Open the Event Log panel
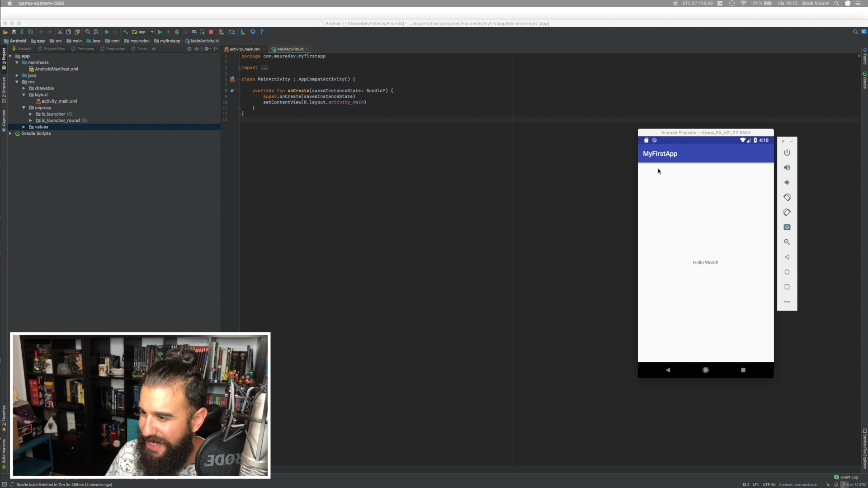The width and height of the screenshot is (868, 488). pyautogui.click(x=845, y=477)
